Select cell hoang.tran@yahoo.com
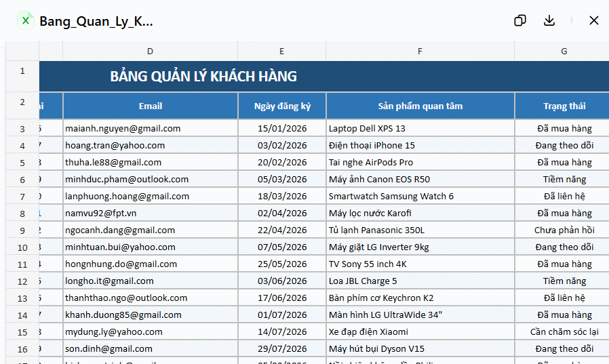This screenshot has height=364, width=609. tap(151, 146)
